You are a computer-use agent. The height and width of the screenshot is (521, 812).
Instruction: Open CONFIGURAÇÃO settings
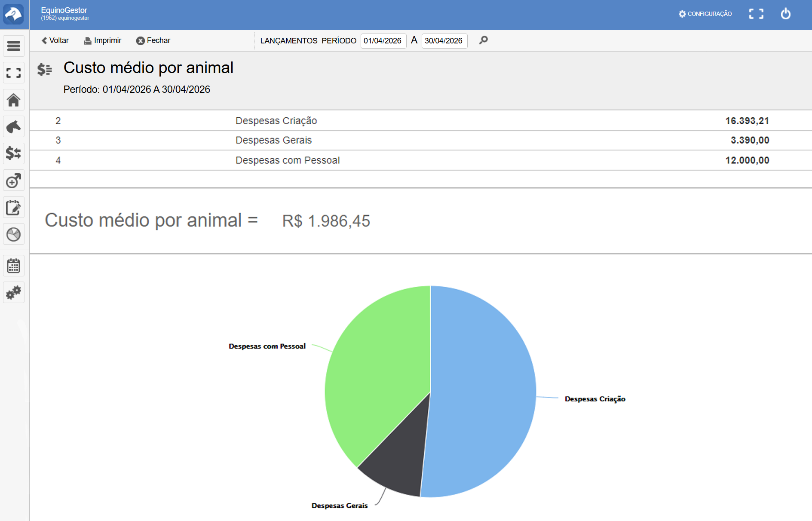pos(705,14)
